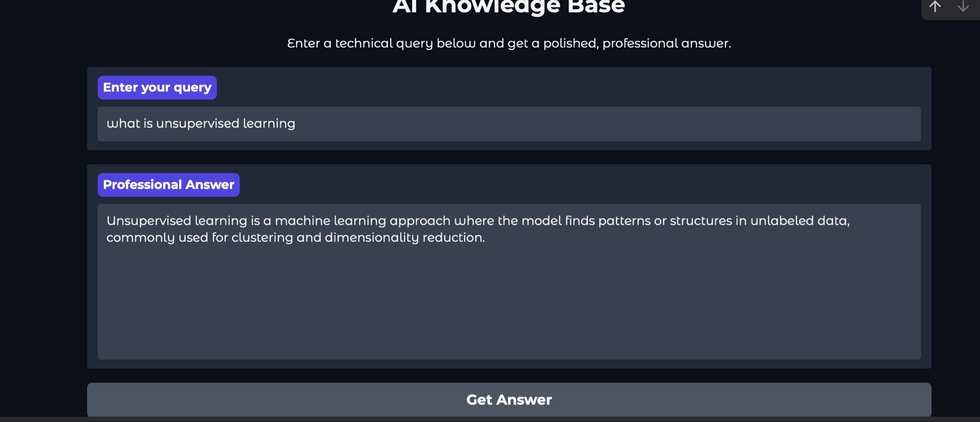Click 'dimensionality reduction' in the answer
This screenshot has height=422, width=980.
(404, 238)
